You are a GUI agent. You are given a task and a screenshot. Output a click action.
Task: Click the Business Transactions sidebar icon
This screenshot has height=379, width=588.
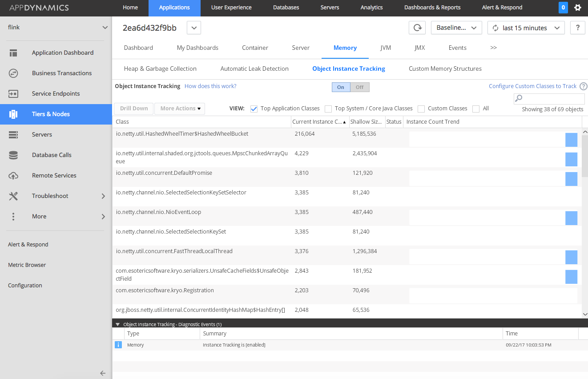pos(13,73)
